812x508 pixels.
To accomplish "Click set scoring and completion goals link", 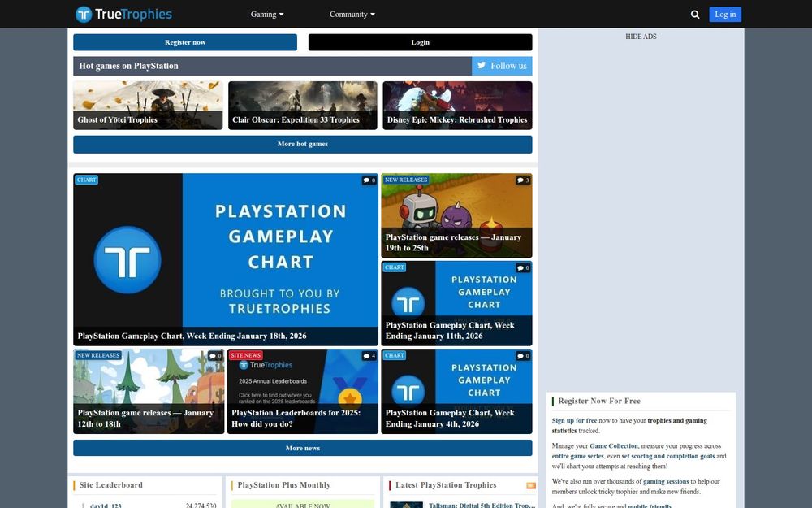I will [668, 456].
